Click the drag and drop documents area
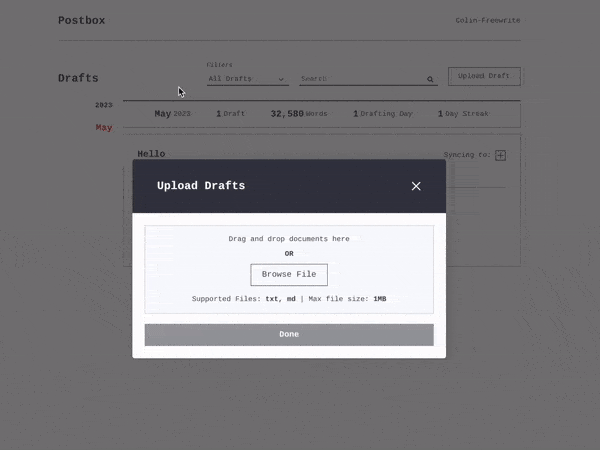Screen dimensions: 600x450 click(x=289, y=240)
